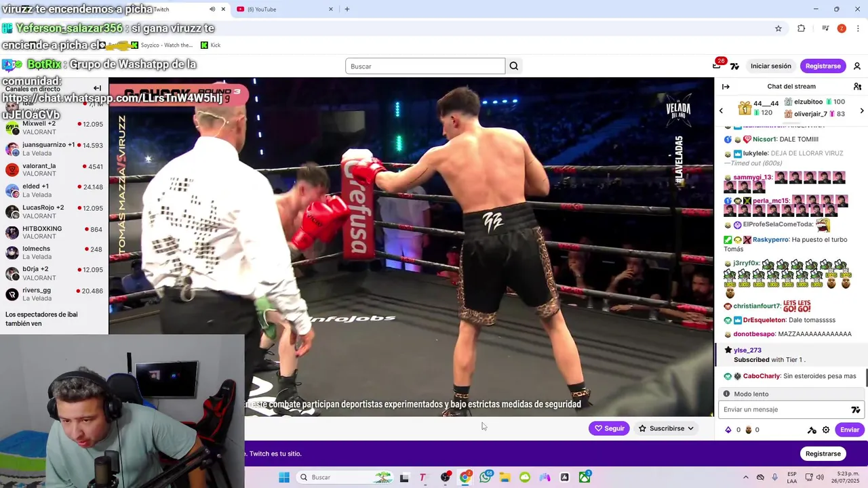
Task: Open the user account icon at top right
Action: point(857,66)
